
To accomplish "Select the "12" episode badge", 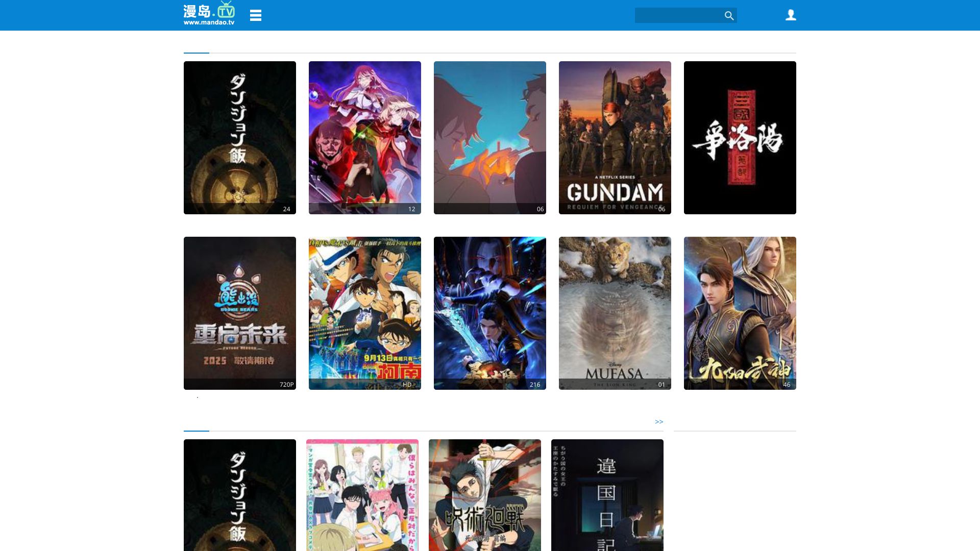I will point(411,209).
